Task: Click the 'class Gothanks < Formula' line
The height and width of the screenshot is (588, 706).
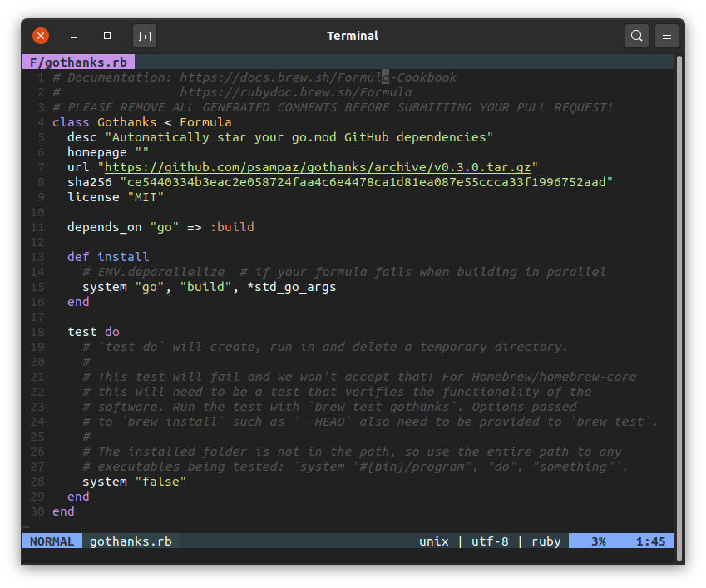Action: (x=141, y=122)
